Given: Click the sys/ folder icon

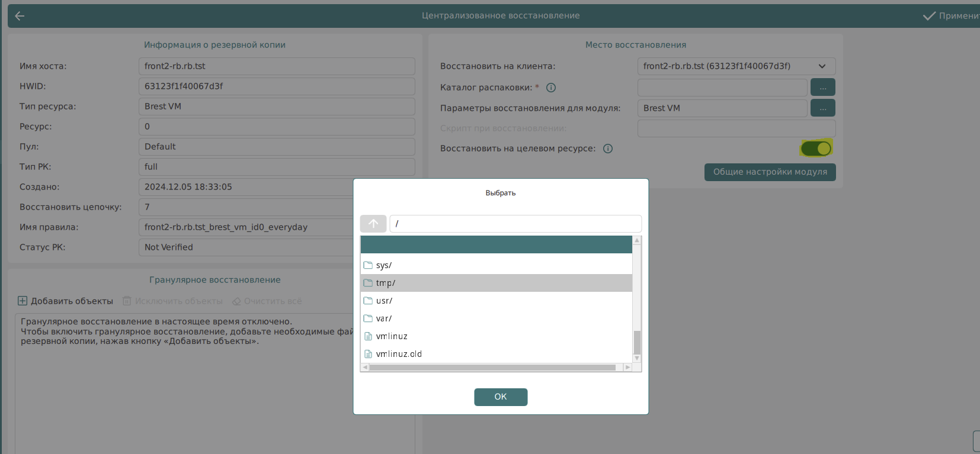Looking at the screenshot, I should tap(368, 265).
